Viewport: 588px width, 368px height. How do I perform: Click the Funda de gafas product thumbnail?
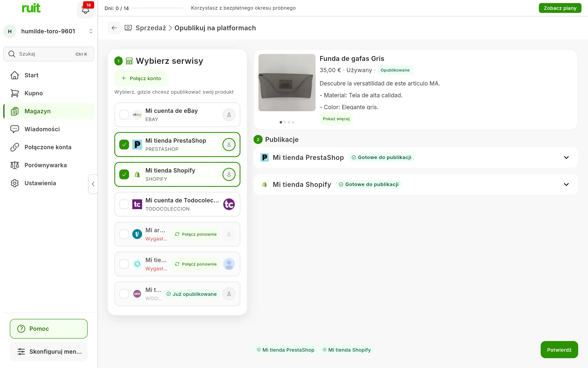[x=287, y=83]
